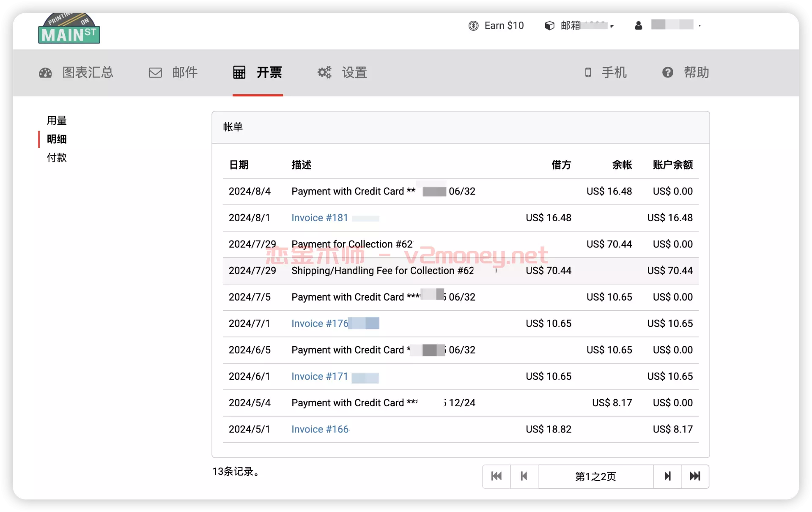
Task: Select 付款 in the sidebar
Action: (x=57, y=158)
